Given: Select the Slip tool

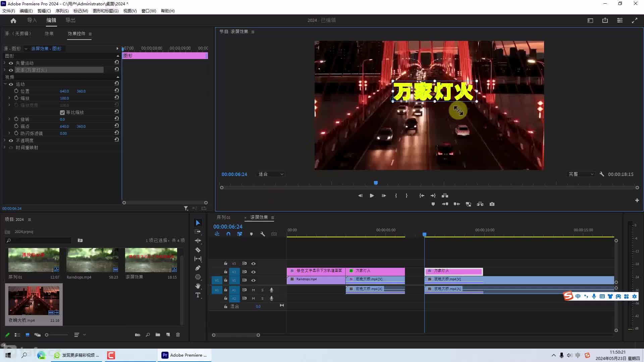Looking at the screenshot, I should [198, 259].
